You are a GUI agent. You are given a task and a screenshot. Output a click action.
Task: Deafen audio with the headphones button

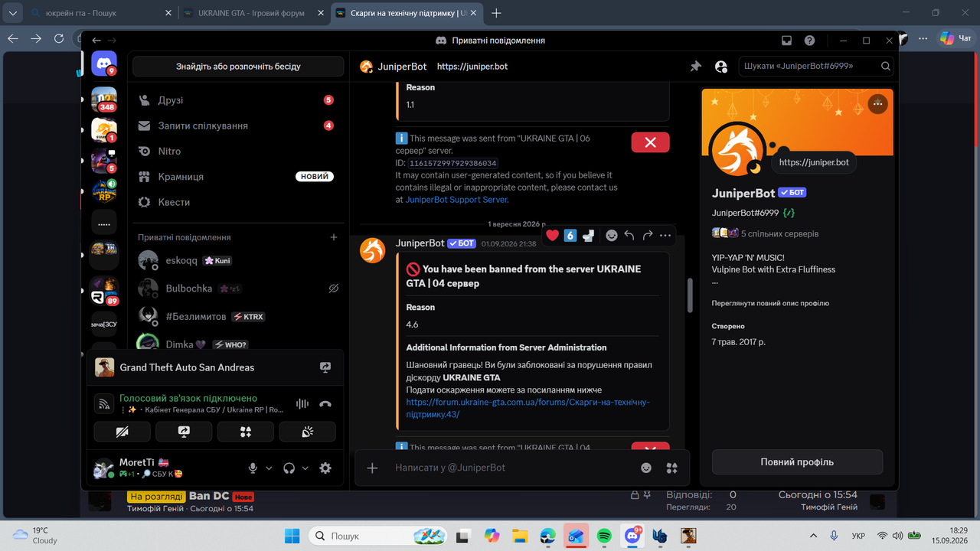(x=289, y=468)
